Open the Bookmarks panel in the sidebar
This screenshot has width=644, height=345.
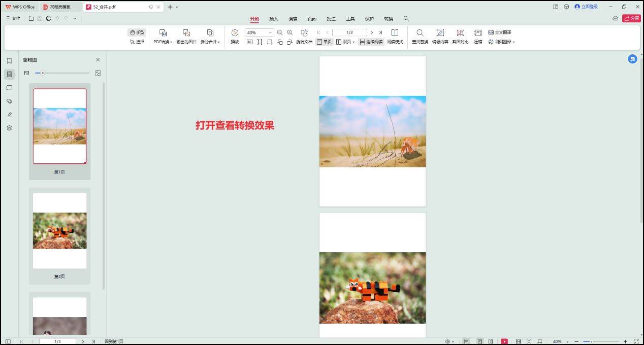[x=9, y=60]
